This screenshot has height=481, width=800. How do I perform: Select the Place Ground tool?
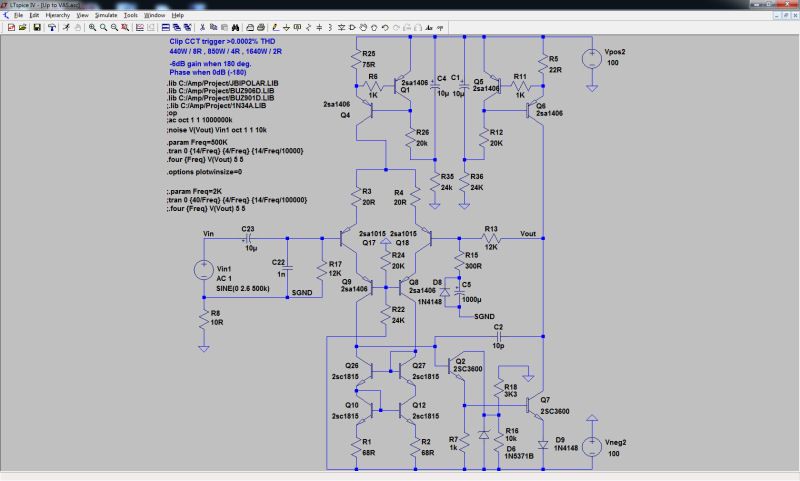pos(286,28)
